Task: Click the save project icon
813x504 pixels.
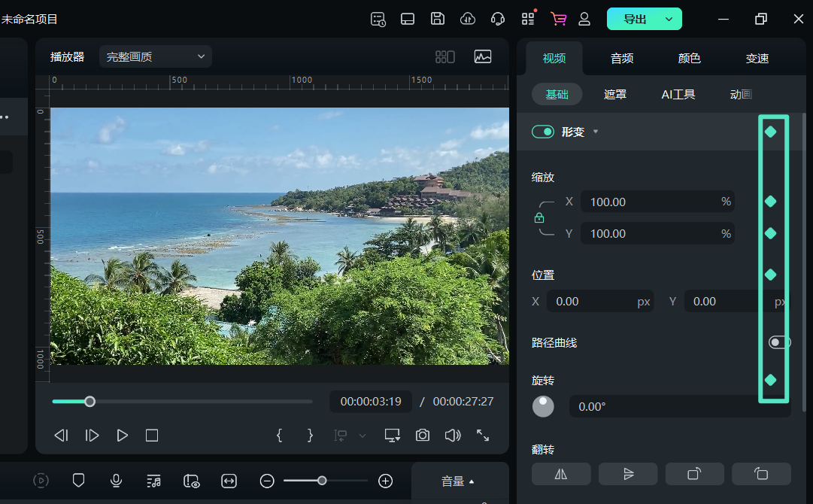Action: click(x=438, y=19)
